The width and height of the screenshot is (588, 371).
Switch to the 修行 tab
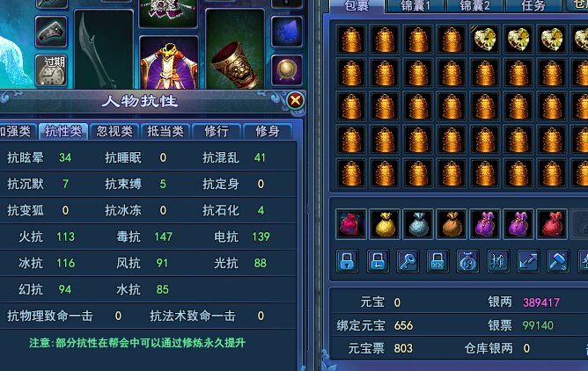(x=217, y=131)
